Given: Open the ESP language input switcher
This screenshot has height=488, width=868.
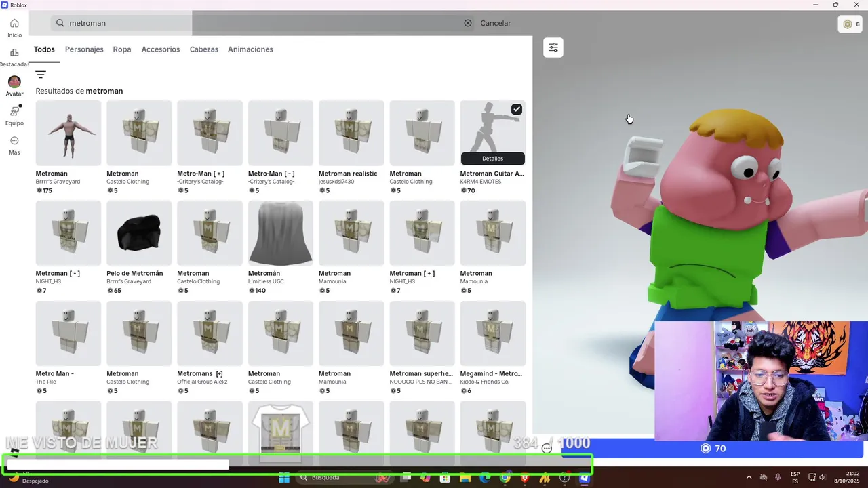Looking at the screenshot, I should click(x=795, y=477).
